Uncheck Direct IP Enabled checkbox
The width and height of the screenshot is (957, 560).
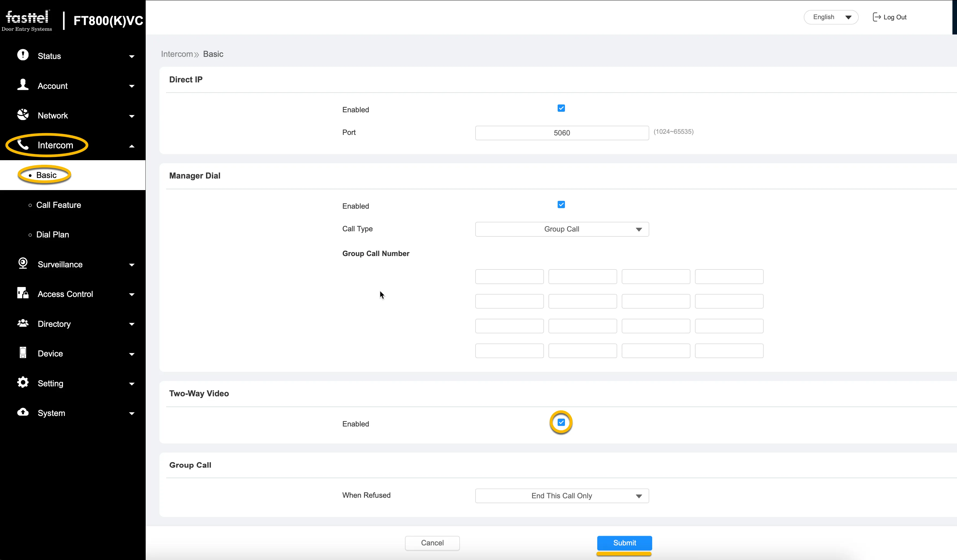[561, 108]
